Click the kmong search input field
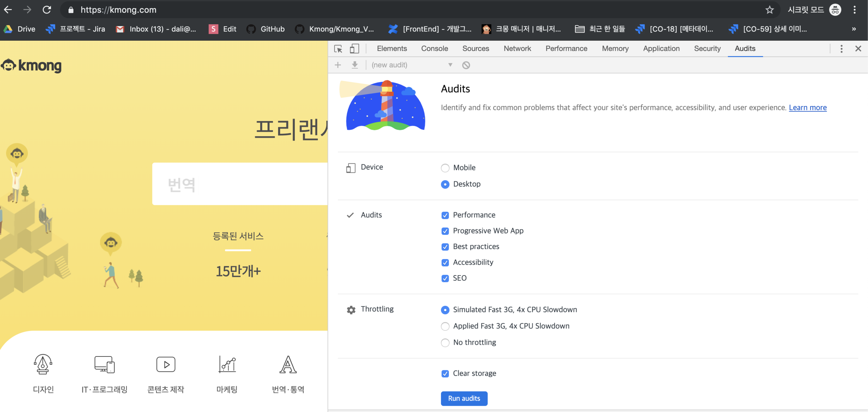Viewport: 868px width, 412px height. point(240,184)
